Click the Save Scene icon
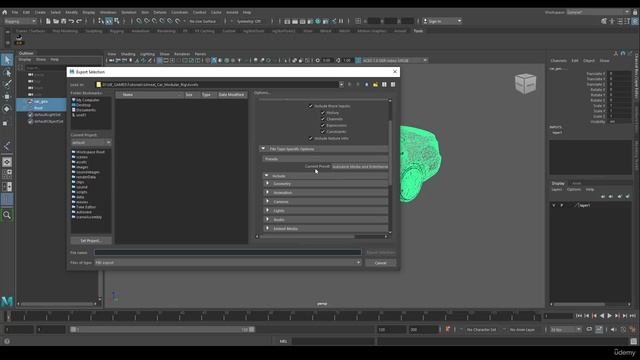 [x=63, y=21]
